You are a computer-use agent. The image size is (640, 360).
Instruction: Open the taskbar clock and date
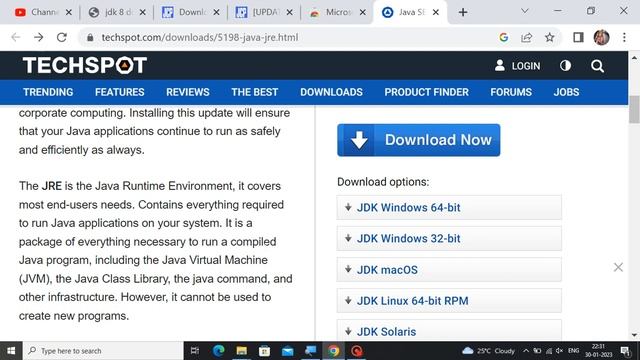(x=598, y=351)
